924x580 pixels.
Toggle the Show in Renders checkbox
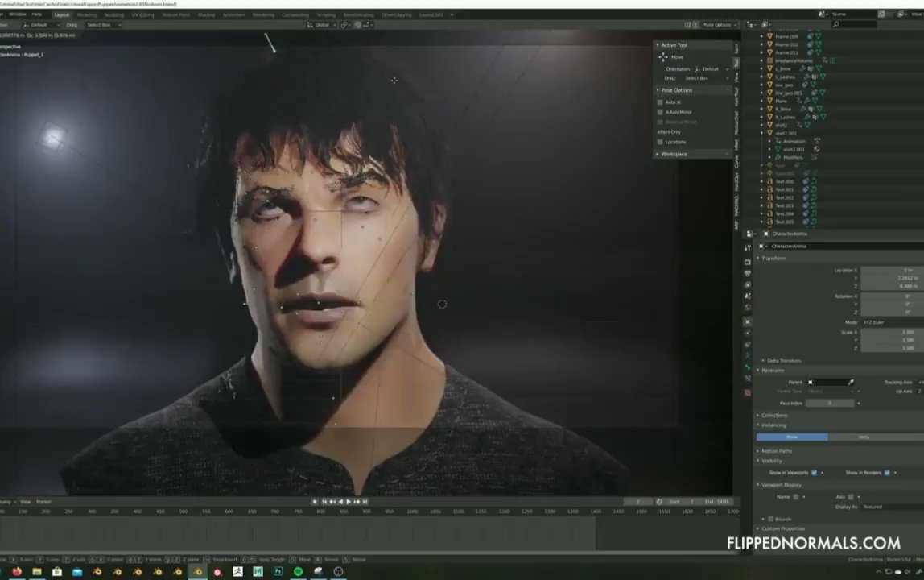887,473
